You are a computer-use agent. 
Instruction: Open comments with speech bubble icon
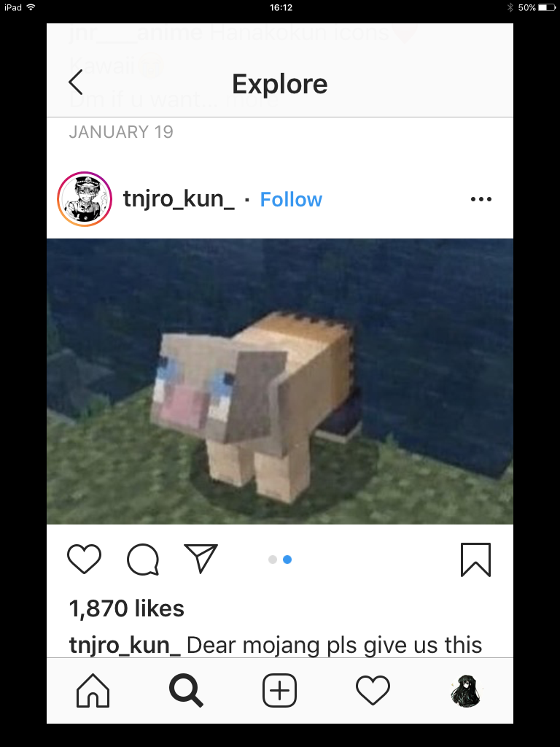tap(143, 560)
